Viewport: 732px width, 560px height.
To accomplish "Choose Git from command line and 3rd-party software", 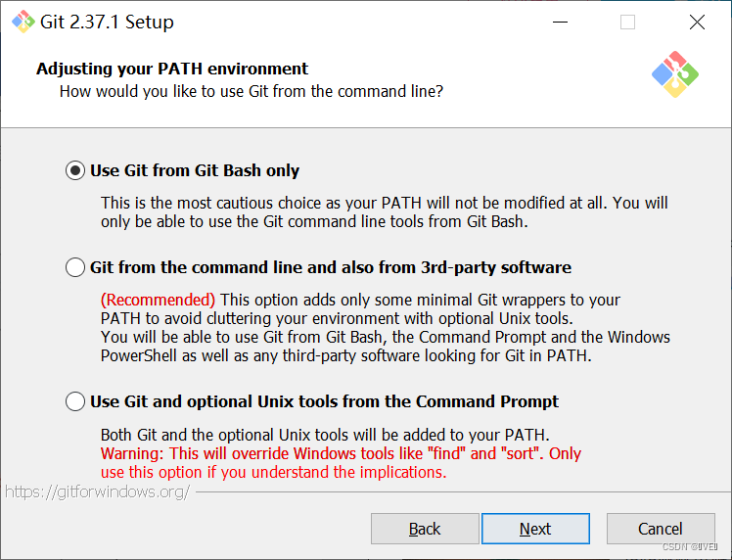I will pyautogui.click(x=75, y=267).
